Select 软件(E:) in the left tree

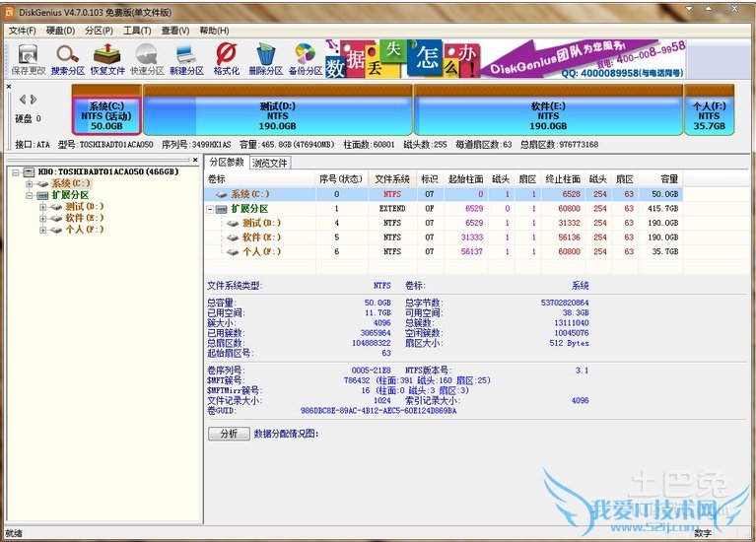click(x=85, y=219)
